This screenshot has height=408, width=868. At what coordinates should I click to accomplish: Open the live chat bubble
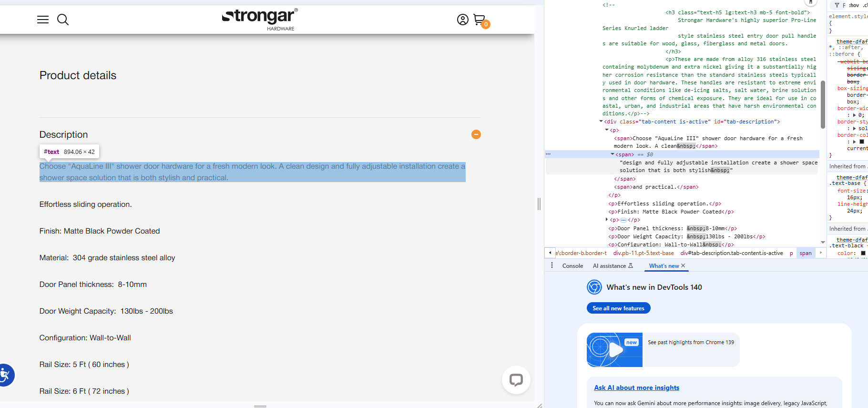click(x=516, y=380)
